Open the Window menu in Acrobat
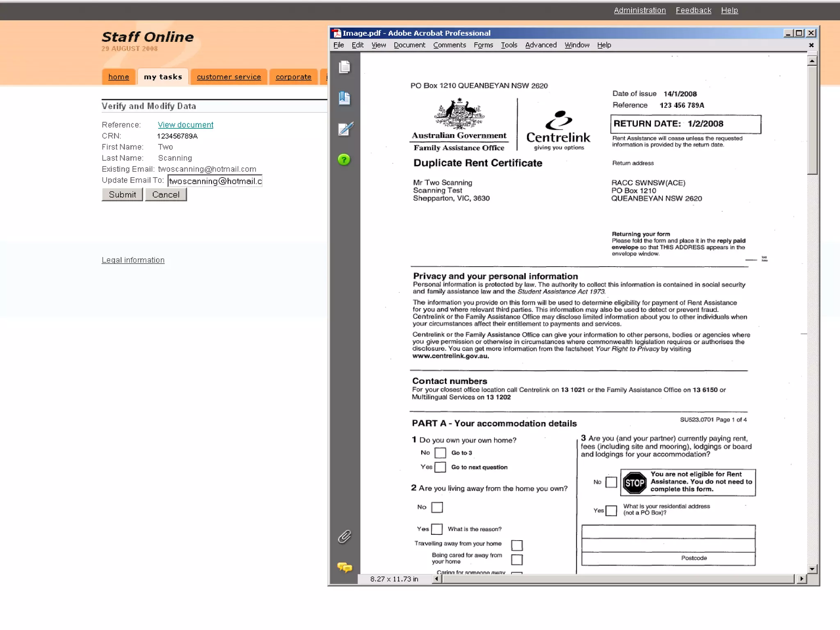840x630 pixels. click(577, 45)
